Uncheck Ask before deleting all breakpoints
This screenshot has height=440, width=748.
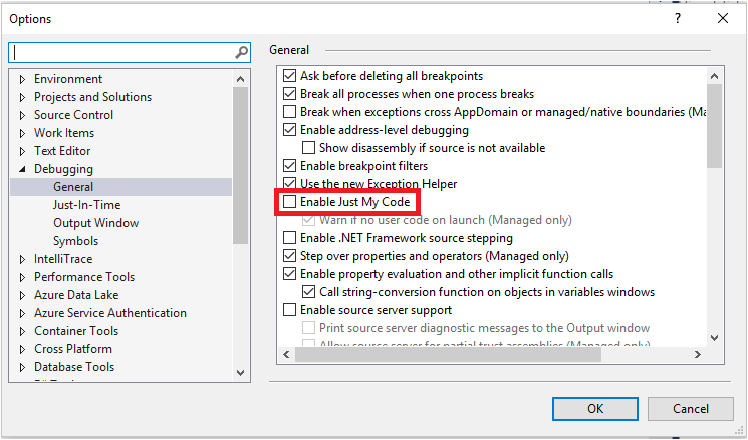pos(290,76)
